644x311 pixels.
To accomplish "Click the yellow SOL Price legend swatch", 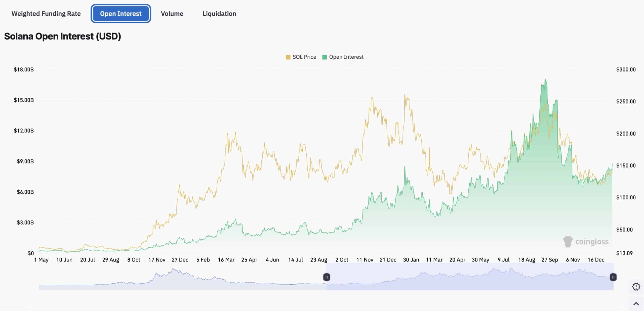I will pos(288,57).
